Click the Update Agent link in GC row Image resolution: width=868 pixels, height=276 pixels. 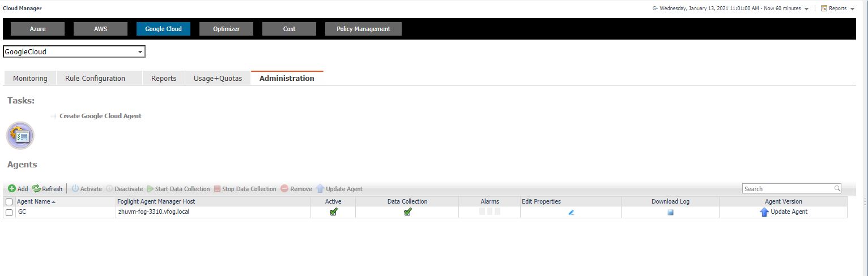(789, 212)
